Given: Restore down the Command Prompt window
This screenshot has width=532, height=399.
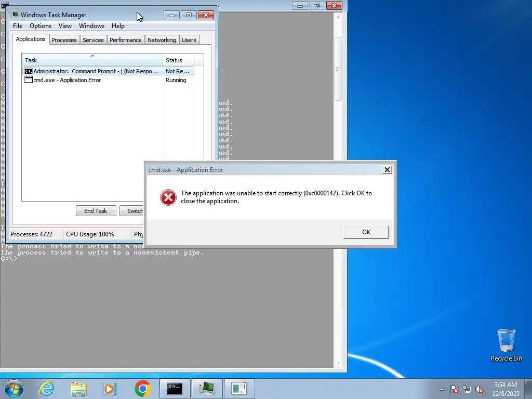Looking at the screenshot, I should tap(317, 5).
